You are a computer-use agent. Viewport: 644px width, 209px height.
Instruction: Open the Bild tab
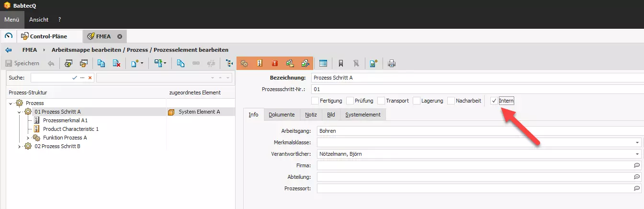pyautogui.click(x=331, y=115)
